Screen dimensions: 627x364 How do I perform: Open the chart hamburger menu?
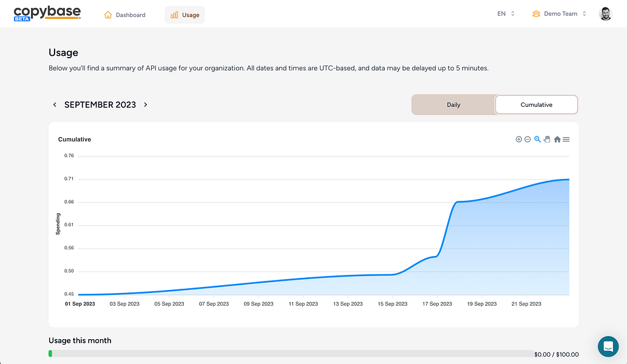[566, 140]
